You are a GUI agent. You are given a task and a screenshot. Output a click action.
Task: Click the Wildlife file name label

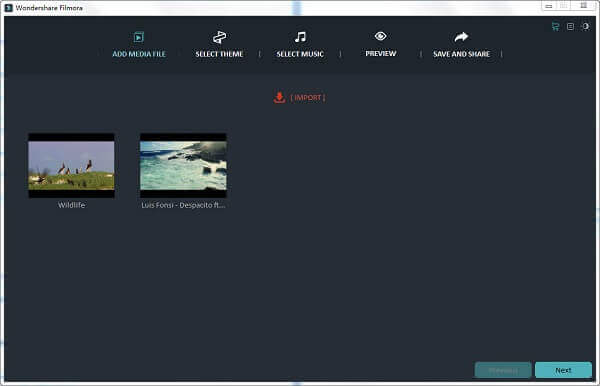tap(72, 205)
